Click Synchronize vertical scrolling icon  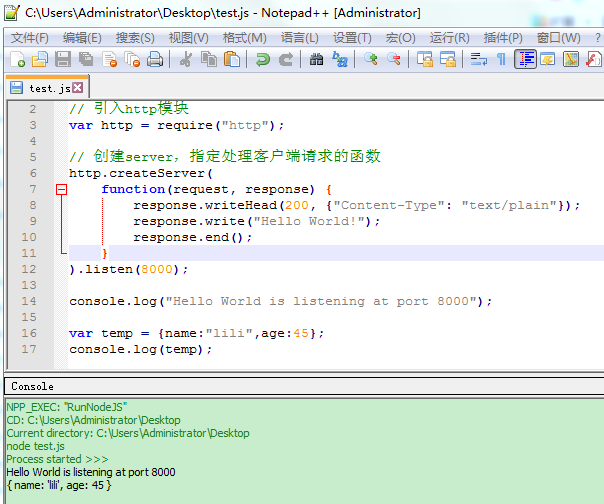pyautogui.click(x=424, y=59)
